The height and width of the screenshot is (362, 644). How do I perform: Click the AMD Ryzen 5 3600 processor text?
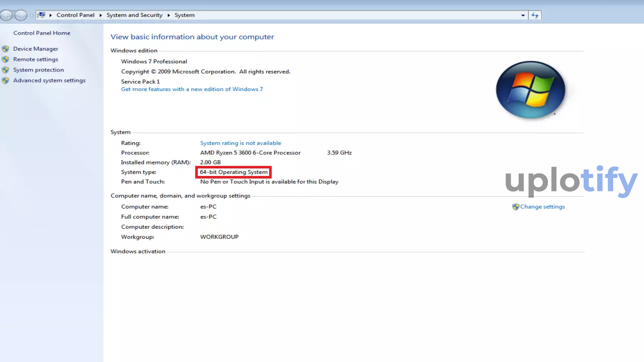click(250, 152)
